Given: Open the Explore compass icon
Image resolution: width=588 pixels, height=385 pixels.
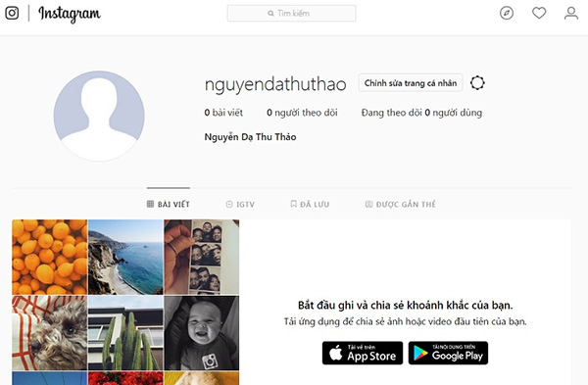Looking at the screenshot, I should (507, 13).
